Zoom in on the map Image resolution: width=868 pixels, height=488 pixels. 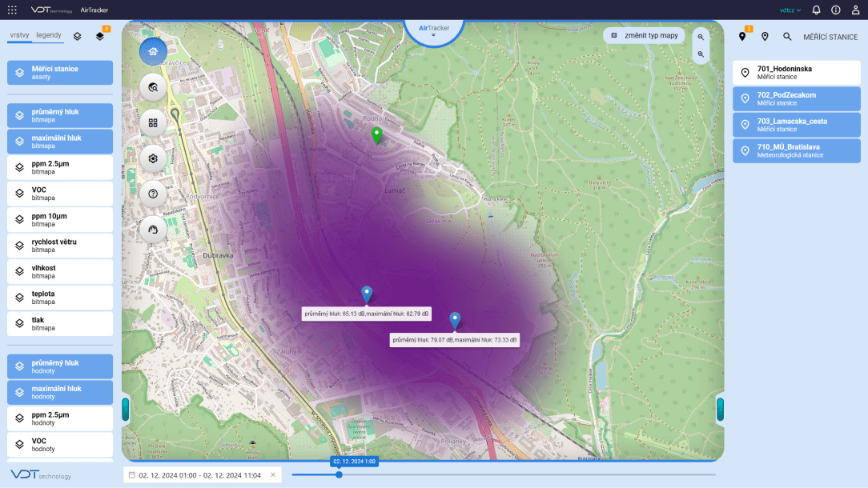point(701,54)
